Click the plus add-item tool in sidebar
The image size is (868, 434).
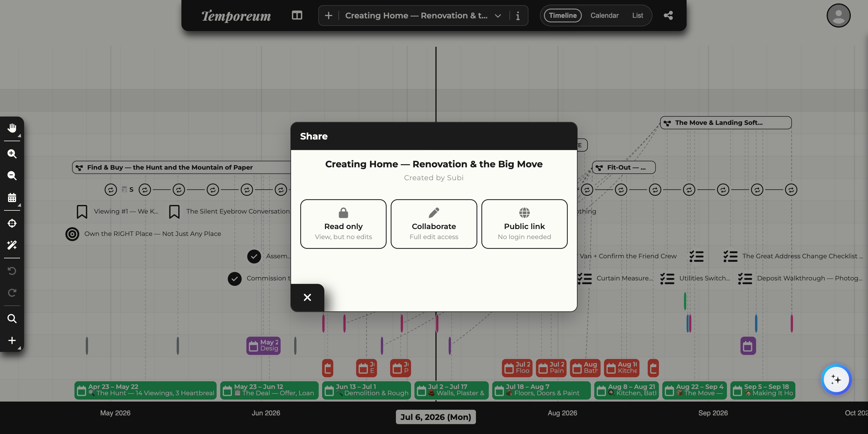coord(12,340)
